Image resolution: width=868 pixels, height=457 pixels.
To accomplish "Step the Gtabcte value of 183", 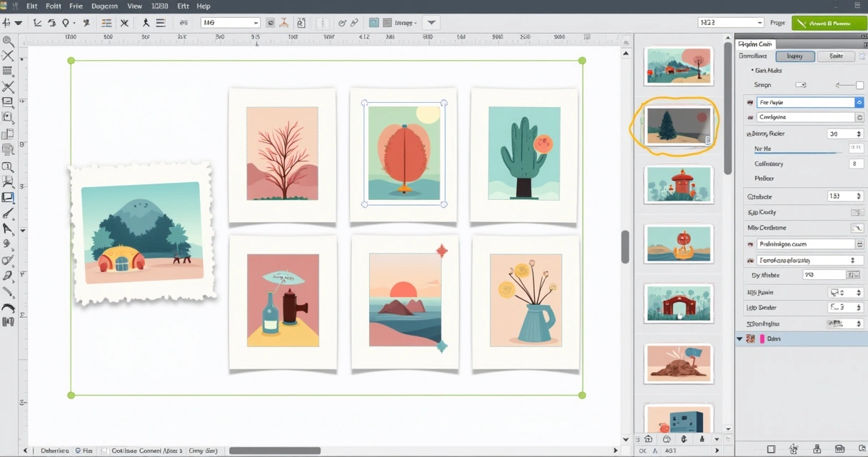I will [857, 196].
